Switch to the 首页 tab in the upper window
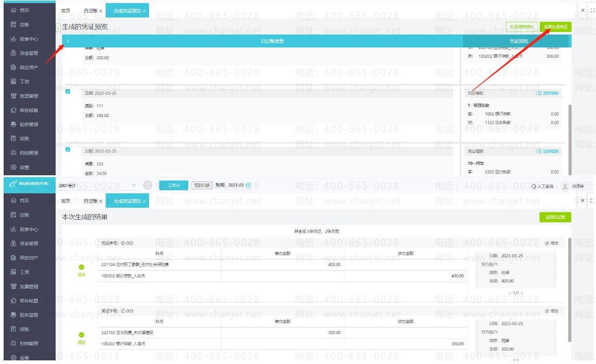 [x=66, y=11]
